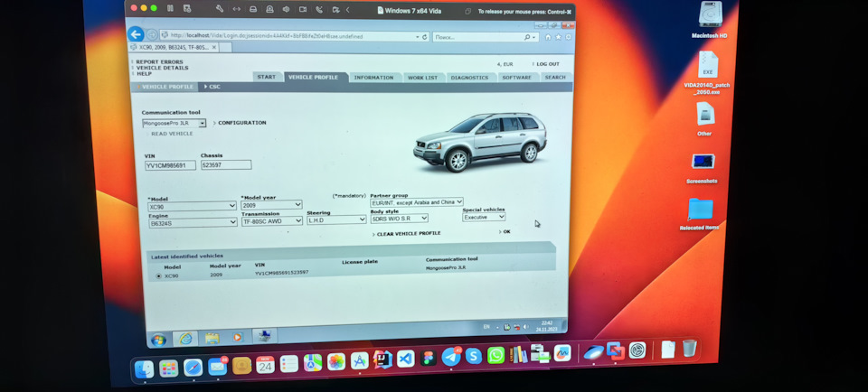868x392 pixels.
Task: Go to the DIAGNOSTICS tab
Action: pos(469,78)
